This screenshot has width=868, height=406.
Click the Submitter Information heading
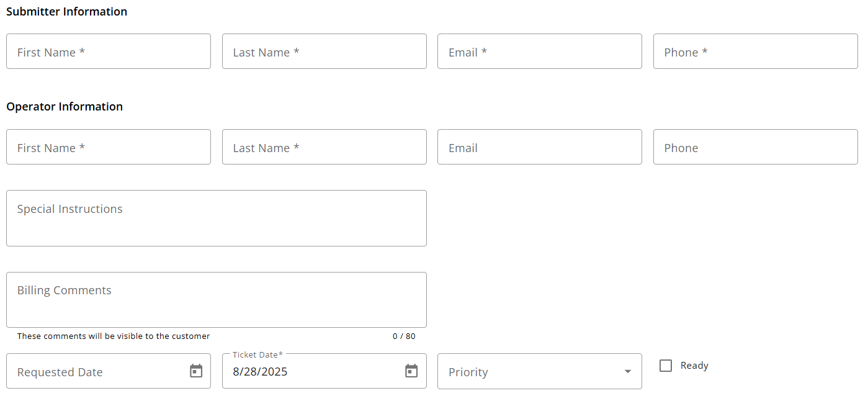click(67, 12)
